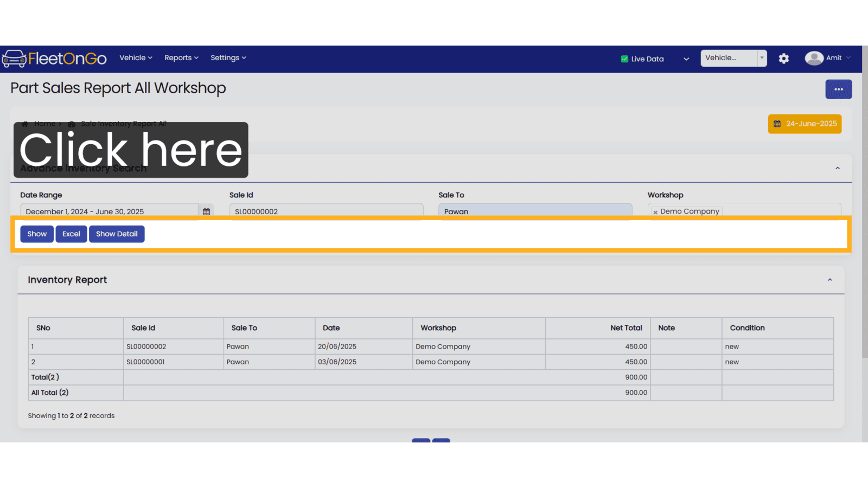Collapse the Advance Inventory Search panel
Image resolution: width=868 pixels, height=488 pixels.
[838, 169]
